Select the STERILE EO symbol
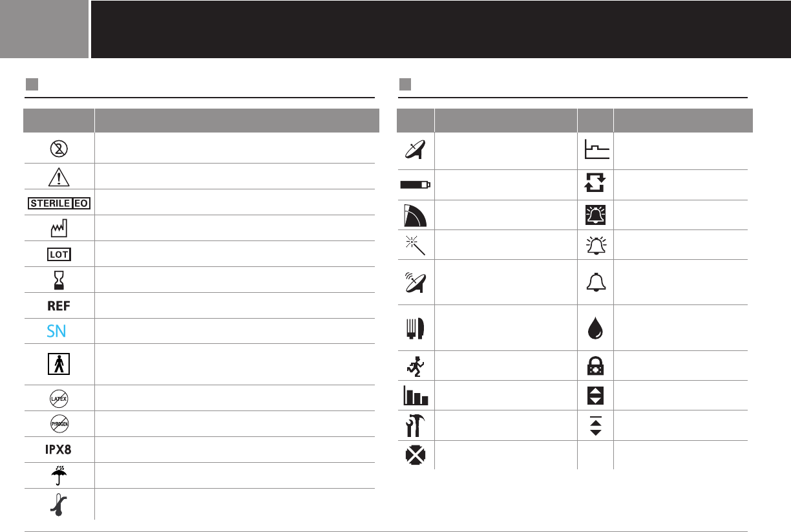791x532 pixels. (x=59, y=202)
